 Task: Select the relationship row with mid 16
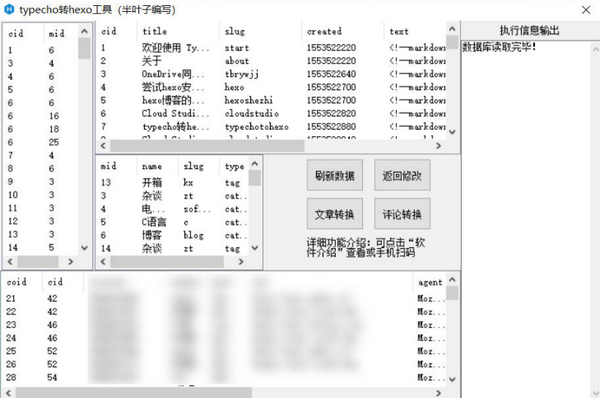tap(41, 116)
